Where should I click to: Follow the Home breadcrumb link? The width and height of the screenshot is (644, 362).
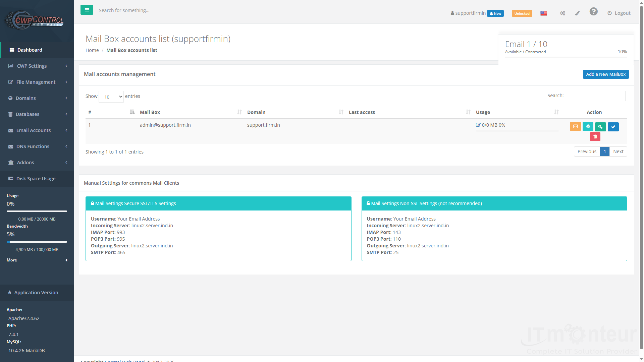[x=92, y=50]
